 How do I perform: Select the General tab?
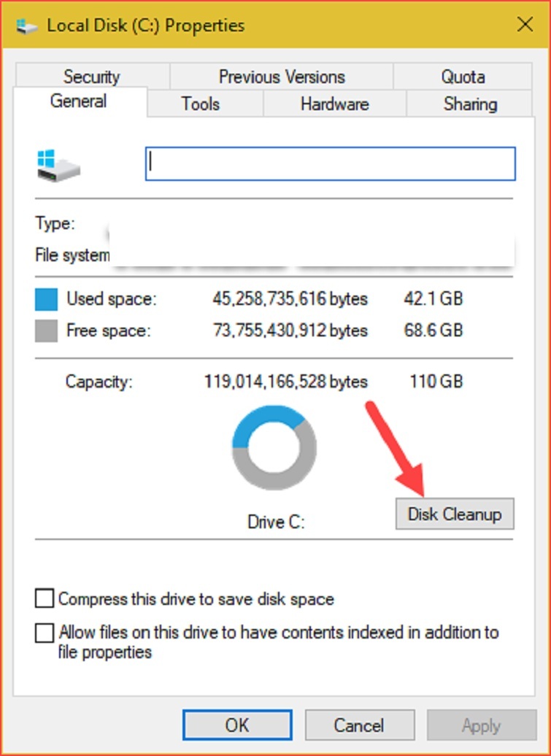coord(79,101)
